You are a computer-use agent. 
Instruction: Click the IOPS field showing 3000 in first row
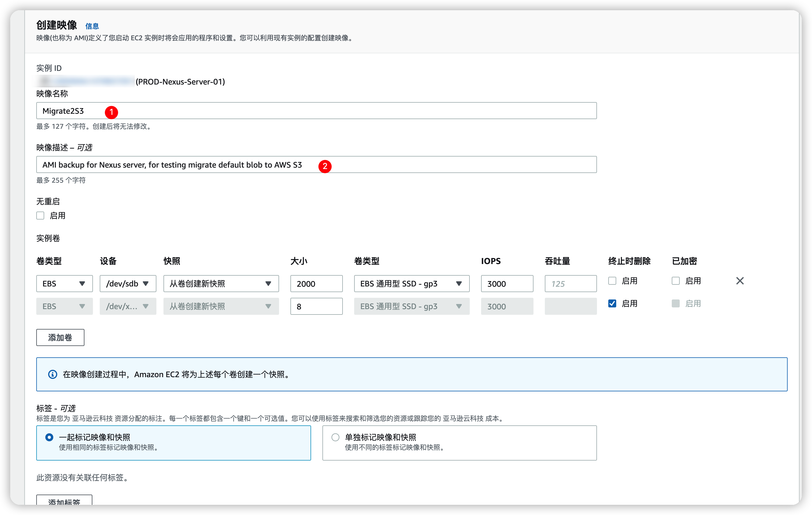pos(507,284)
